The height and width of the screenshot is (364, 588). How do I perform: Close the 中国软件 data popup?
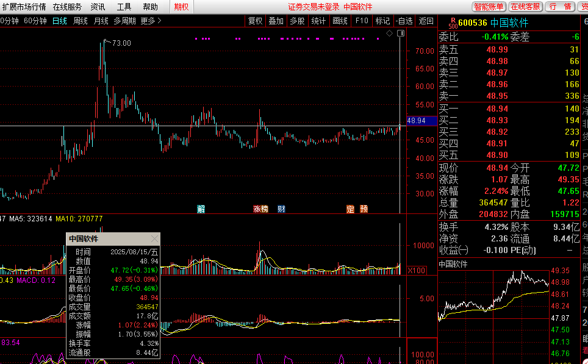(154, 239)
